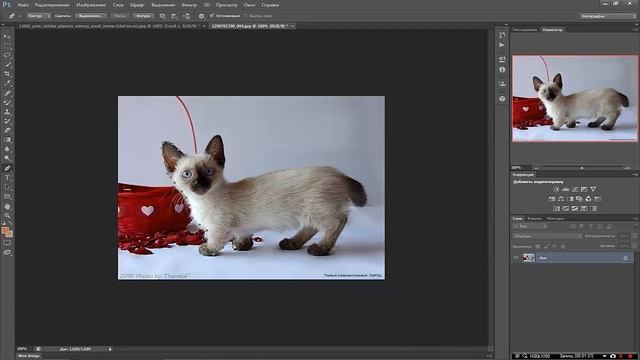Hide the layer with the eye icon
Viewport: 640px width, 360px height.
coord(516,258)
